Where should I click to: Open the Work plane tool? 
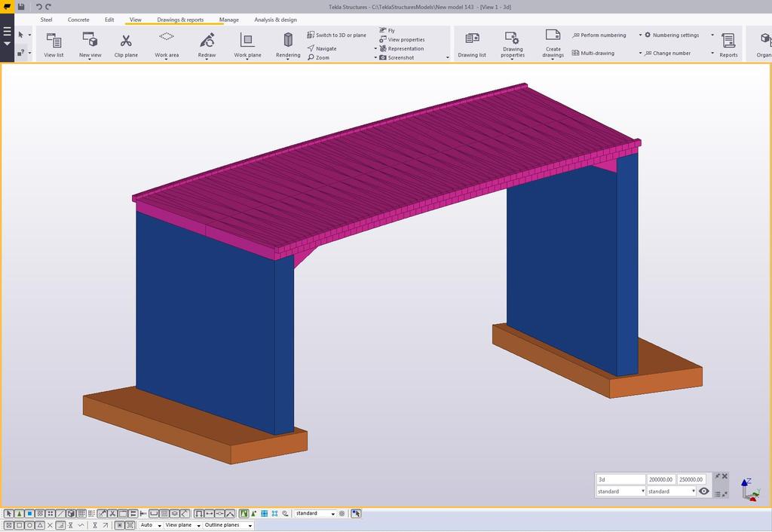click(x=247, y=44)
